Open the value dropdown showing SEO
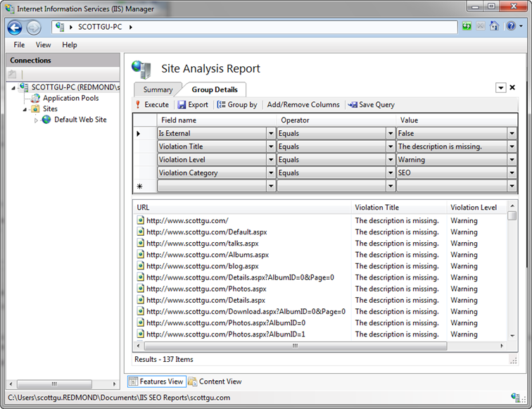 [x=512, y=173]
